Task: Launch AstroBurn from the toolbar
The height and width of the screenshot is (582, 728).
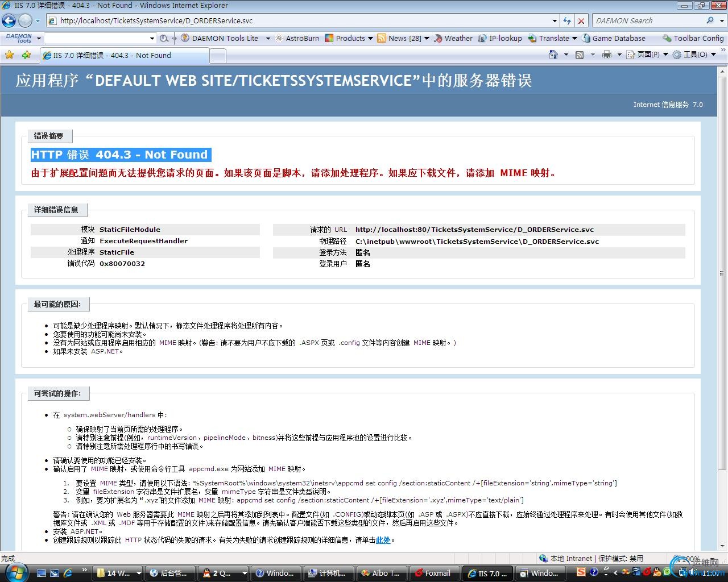Action: tap(296, 39)
